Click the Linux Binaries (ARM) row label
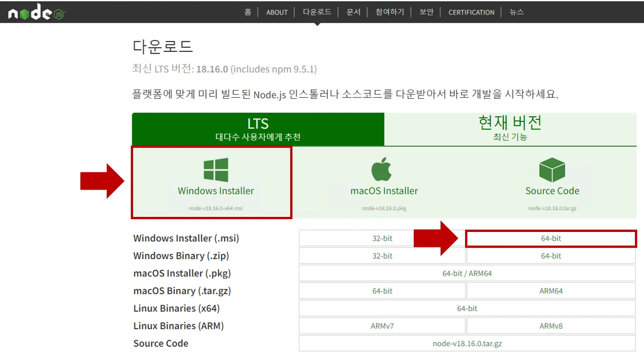The image size is (644, 362). point(178,326)
